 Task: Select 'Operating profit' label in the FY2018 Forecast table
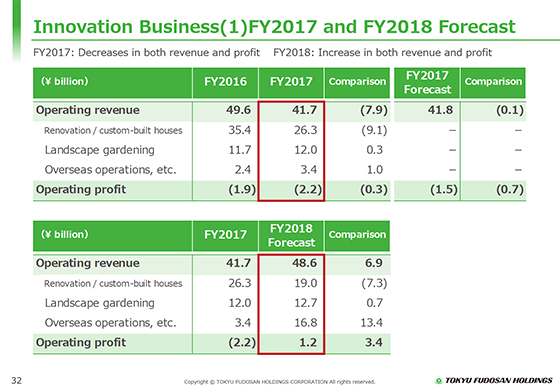pos(81,343)
